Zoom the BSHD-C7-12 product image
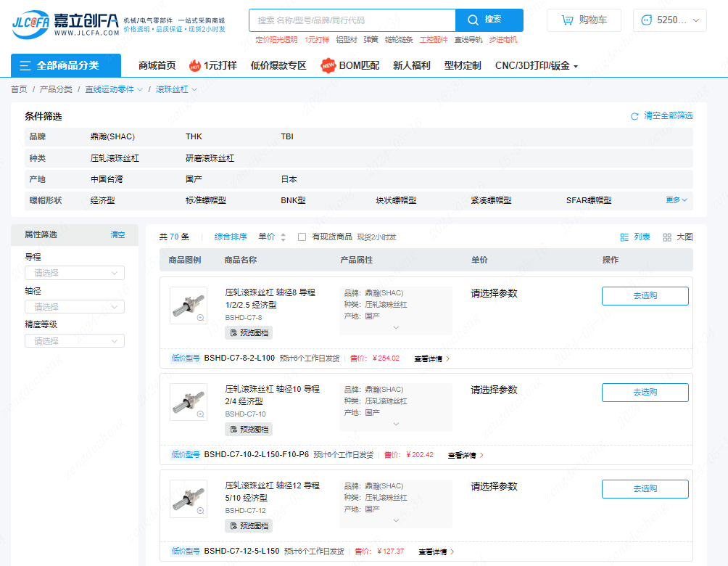Image resolution: width=728 pixels, height=566 pixels. coord(201,511)
